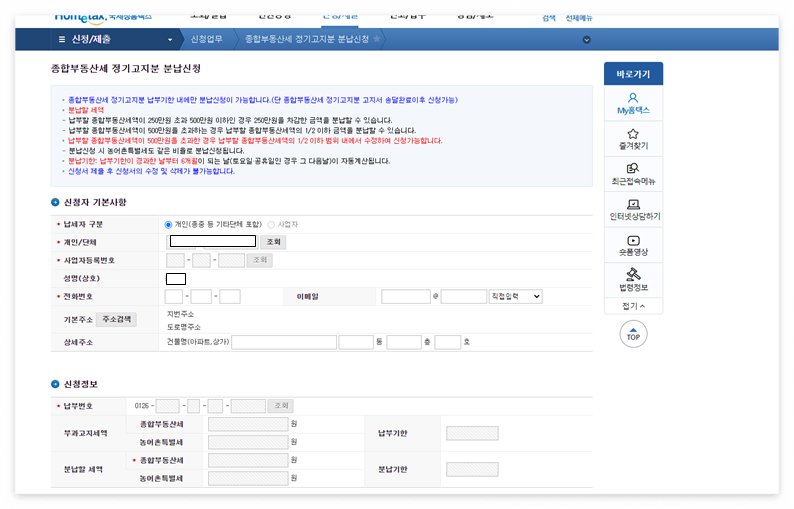
Task: Click 조회 button next to 납부번호
Action: pos(281,406)
